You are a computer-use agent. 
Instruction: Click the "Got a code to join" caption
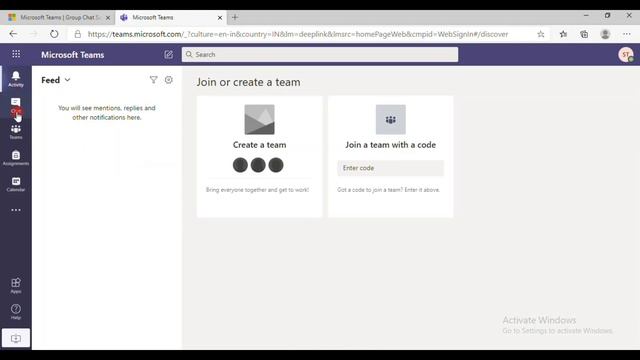pyautogui.click(x=389, y=190)
